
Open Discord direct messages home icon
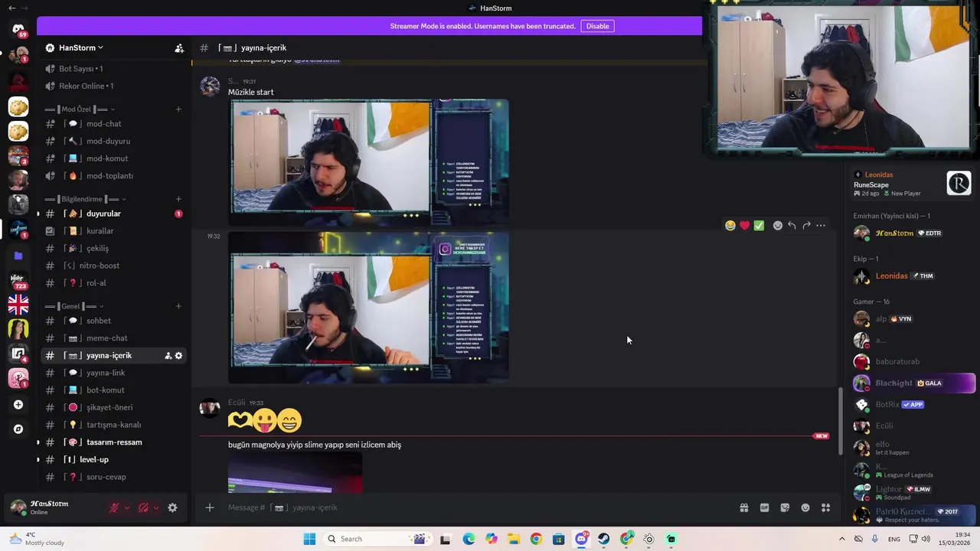pyautogui.click(x=18, y=29)
